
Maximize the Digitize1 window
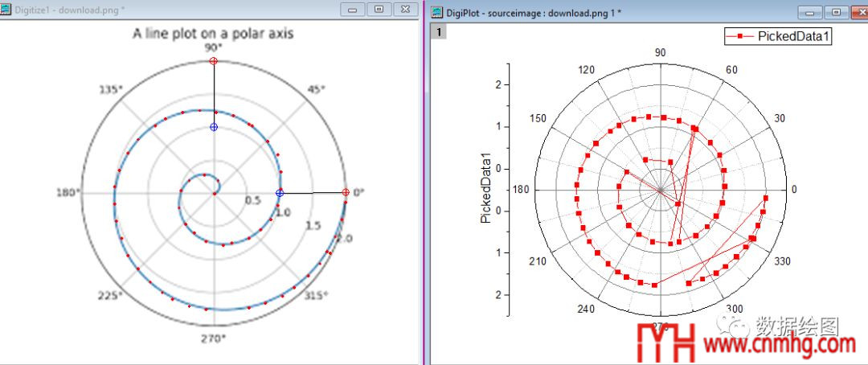coord(379,9)
